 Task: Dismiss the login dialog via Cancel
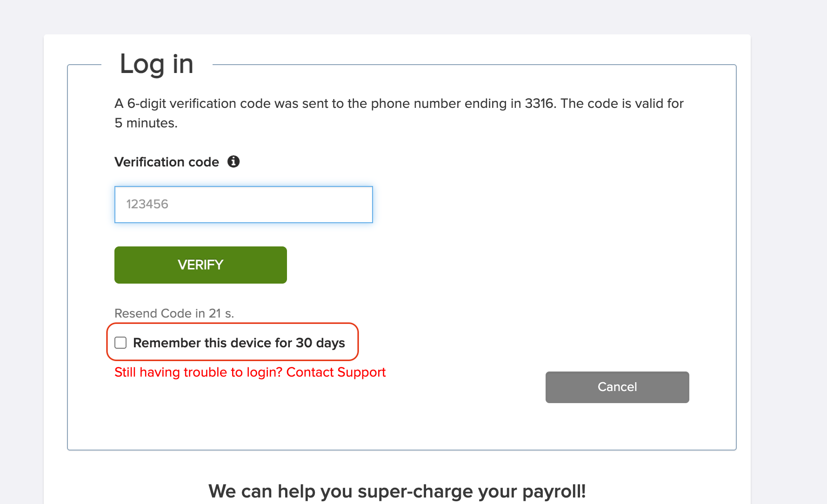click(617, 387)
